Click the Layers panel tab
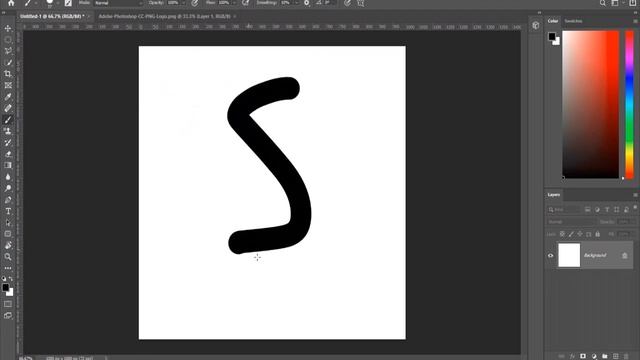The image size is (640, 360). [x=554, y=195]
